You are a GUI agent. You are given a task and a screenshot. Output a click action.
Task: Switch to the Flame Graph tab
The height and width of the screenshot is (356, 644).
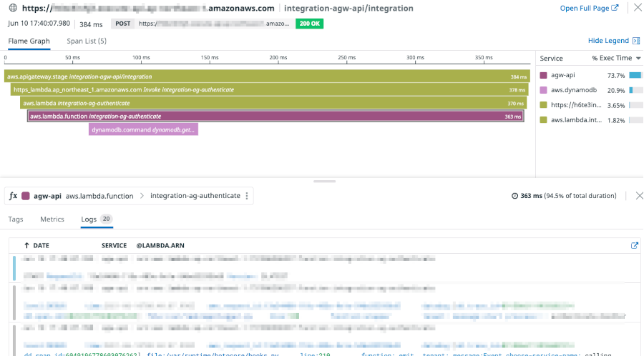click(29, 41)
